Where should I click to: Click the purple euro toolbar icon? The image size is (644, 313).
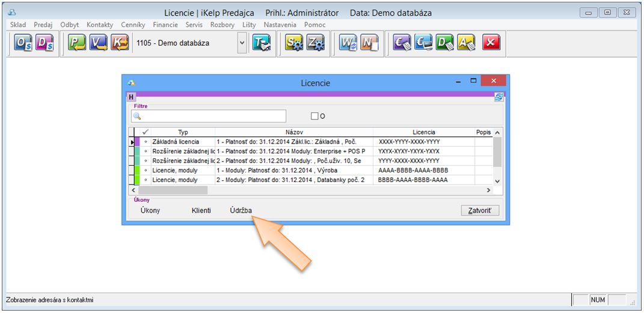(402, 44)
